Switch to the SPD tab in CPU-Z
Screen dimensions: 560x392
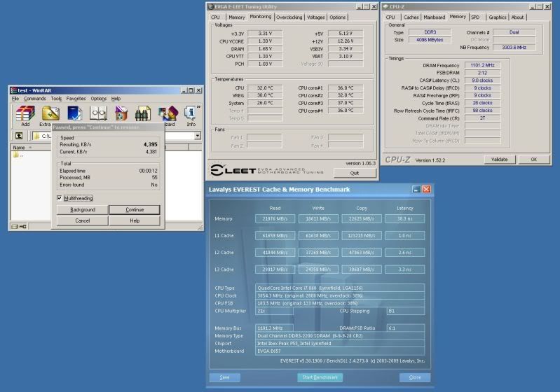(x=475, y=17)
